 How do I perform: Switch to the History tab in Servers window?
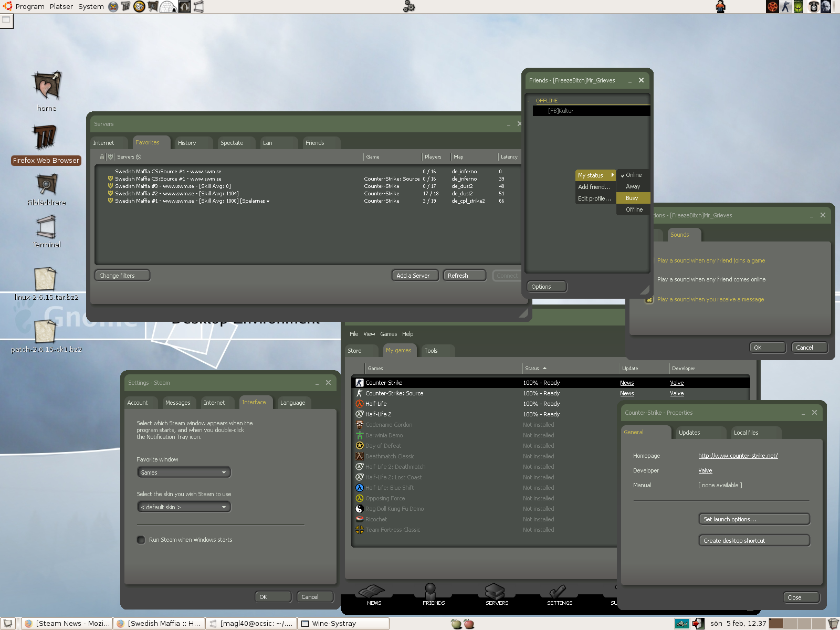pyautogui.click(x=193, y=143)
